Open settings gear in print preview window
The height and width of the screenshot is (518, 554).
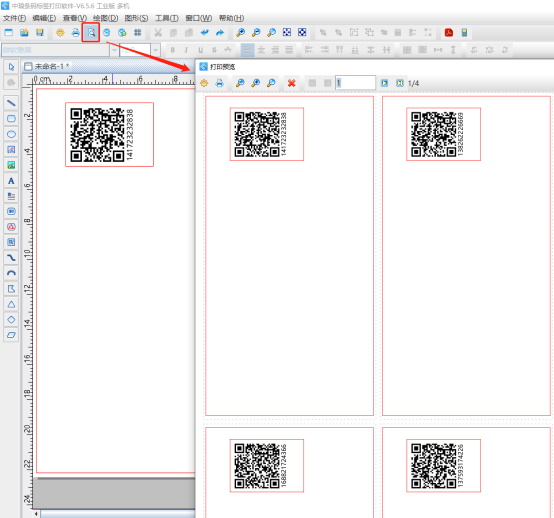click(x=204, y=83)
